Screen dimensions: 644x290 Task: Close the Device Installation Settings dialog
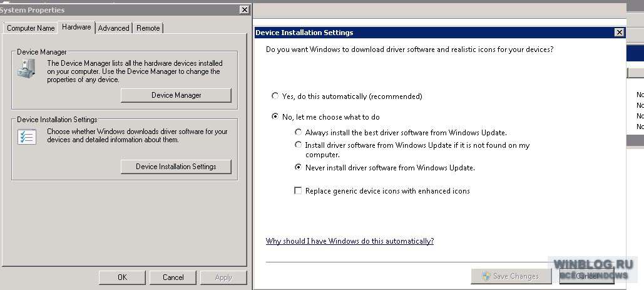[619, 33]
